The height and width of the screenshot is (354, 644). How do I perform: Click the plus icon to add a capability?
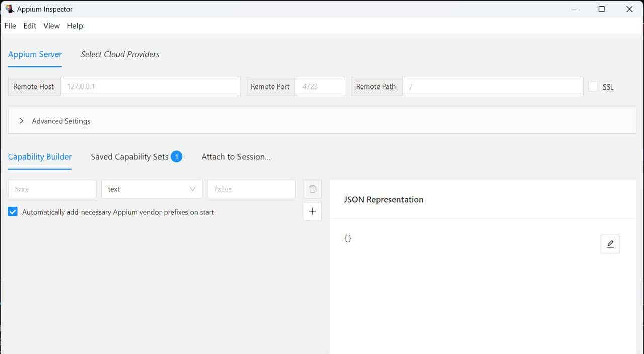click(x=312, y=211)
